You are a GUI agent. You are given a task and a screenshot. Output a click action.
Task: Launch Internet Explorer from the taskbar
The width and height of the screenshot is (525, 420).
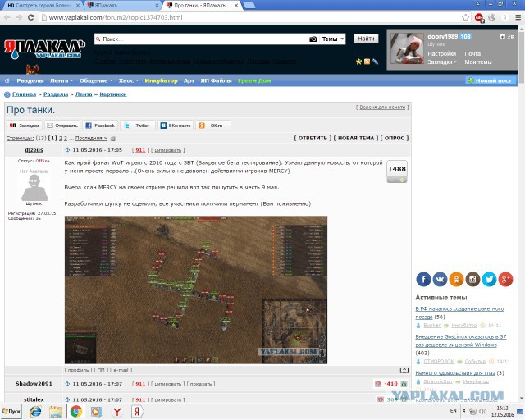point(35,411)
